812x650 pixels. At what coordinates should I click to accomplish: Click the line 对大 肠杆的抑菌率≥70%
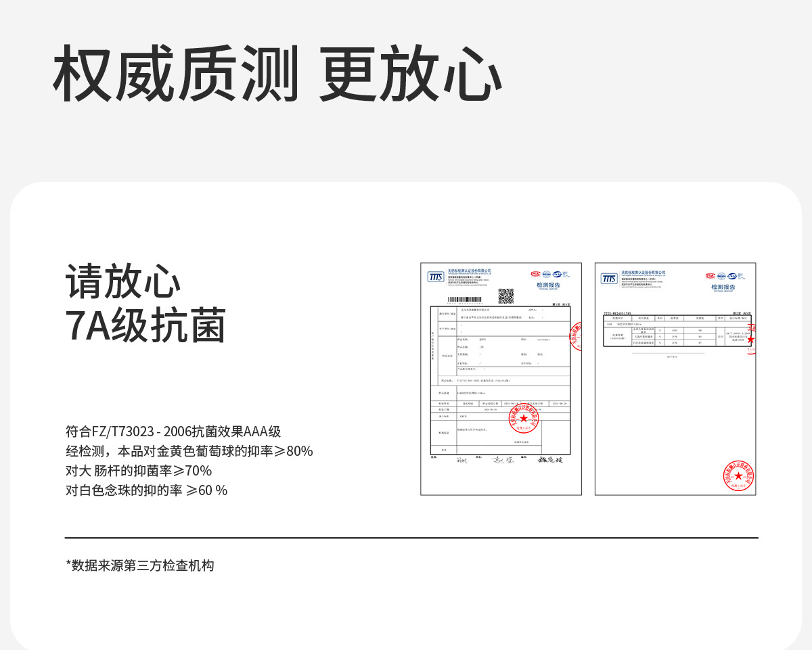pos(139,471)
